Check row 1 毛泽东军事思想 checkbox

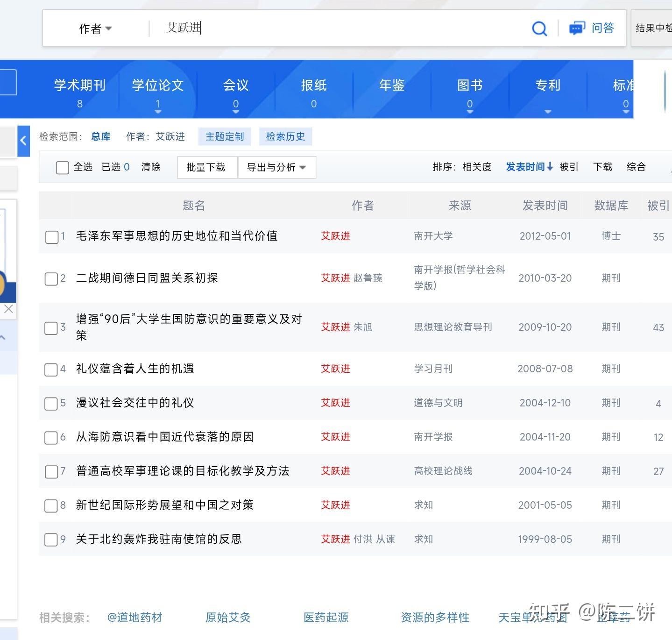51,237
